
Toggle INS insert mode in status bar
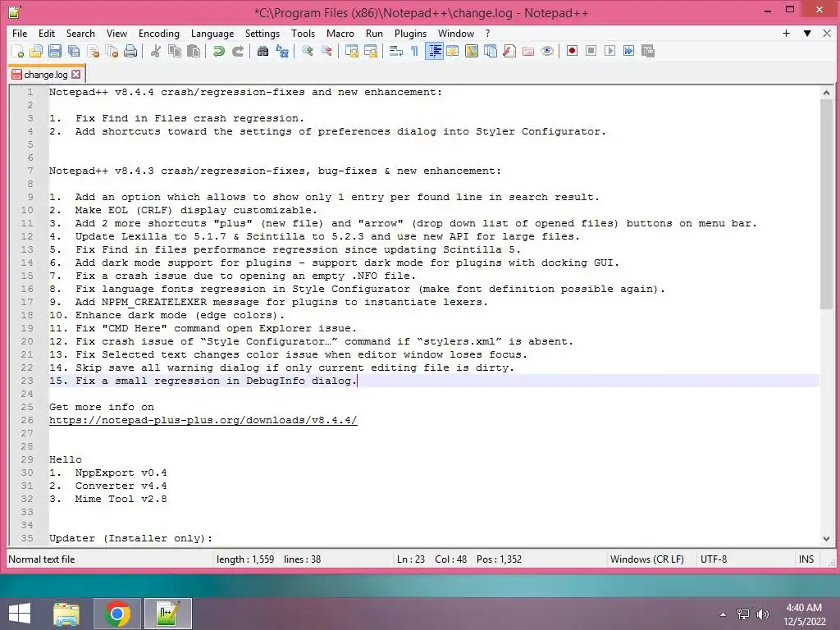tap(806, 559)
